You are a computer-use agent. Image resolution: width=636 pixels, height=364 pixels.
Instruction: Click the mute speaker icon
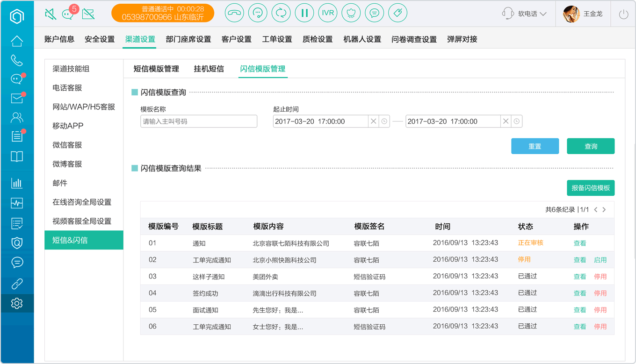tap(51, 14)
